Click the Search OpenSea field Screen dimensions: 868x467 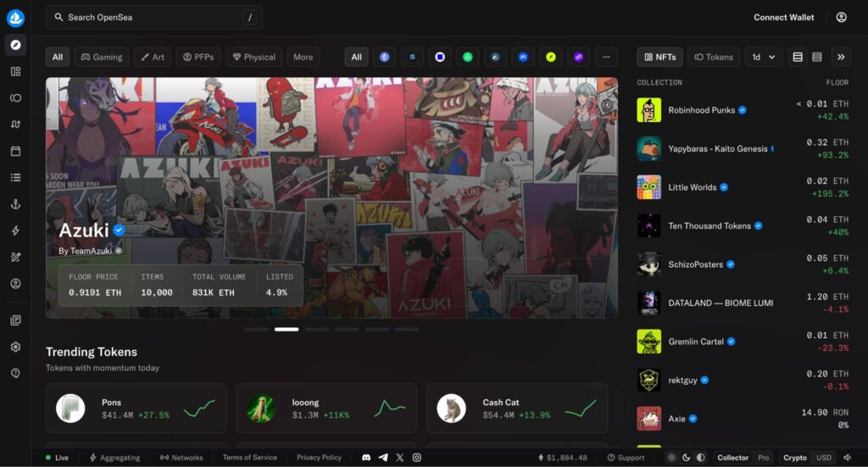point(154,17)
